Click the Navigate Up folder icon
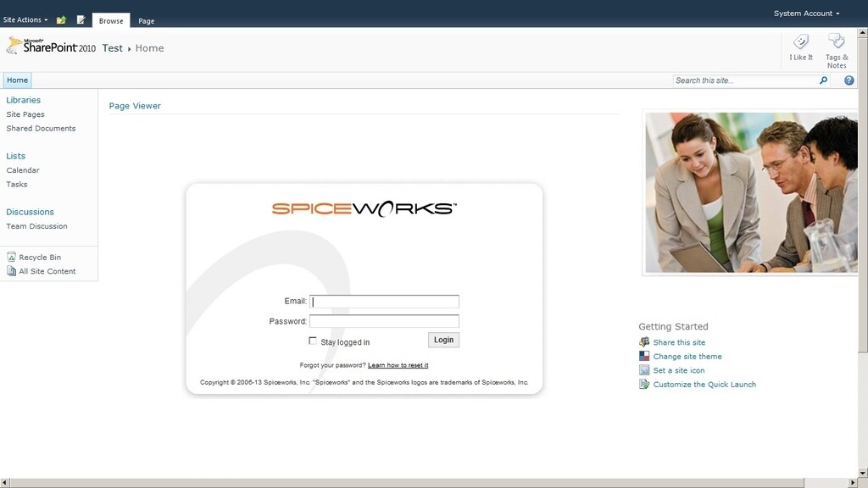The width and height of the screenshot is (868, 488). click(59, 19)
